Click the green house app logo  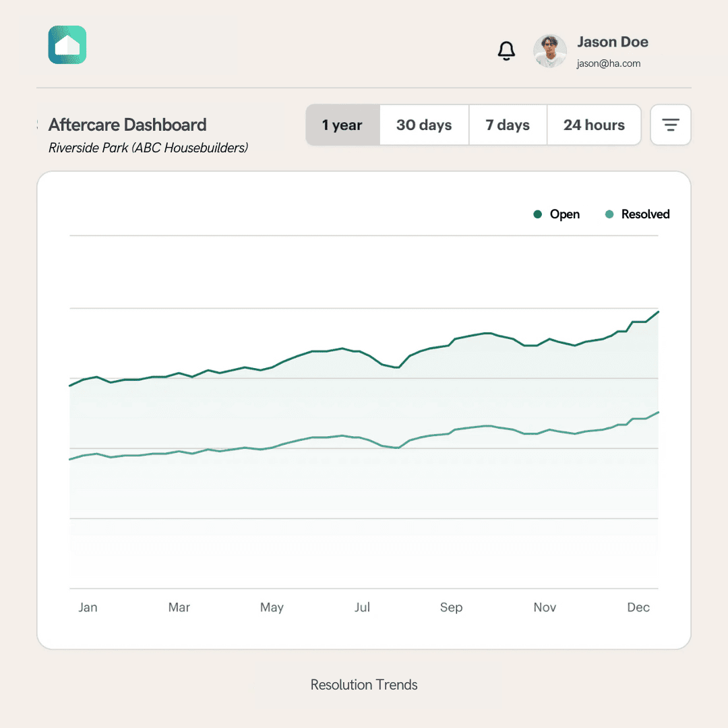click(x=67, y=45)
